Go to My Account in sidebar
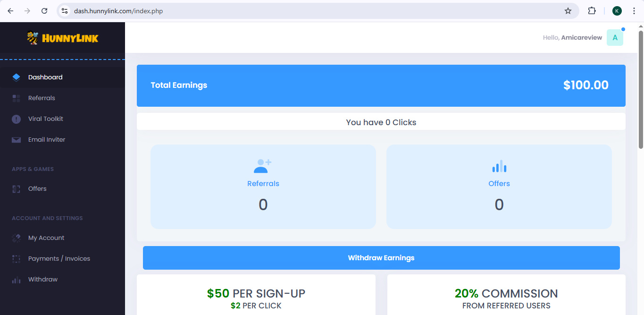The height and width of the screenshot is (315, 644). pyautogui.click(x=46, y=238)
